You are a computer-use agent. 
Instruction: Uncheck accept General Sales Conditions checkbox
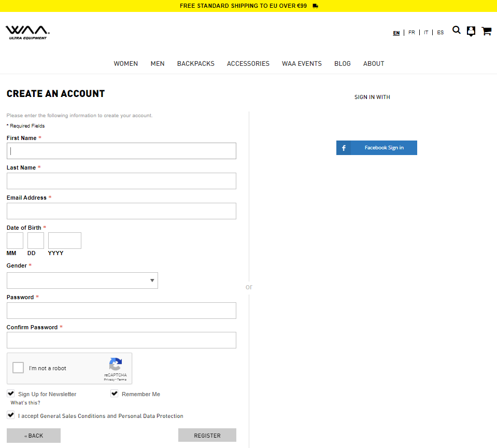[x=11, y=415]
